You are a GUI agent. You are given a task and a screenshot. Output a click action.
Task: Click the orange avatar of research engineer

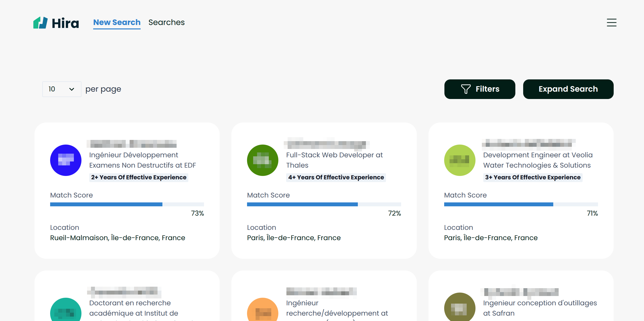[262, 310]
